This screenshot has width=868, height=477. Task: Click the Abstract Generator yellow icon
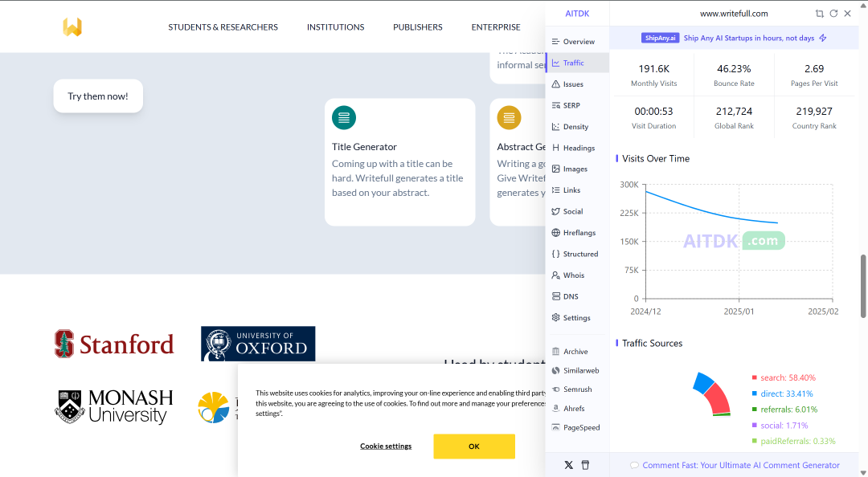(x=509, y=118)
